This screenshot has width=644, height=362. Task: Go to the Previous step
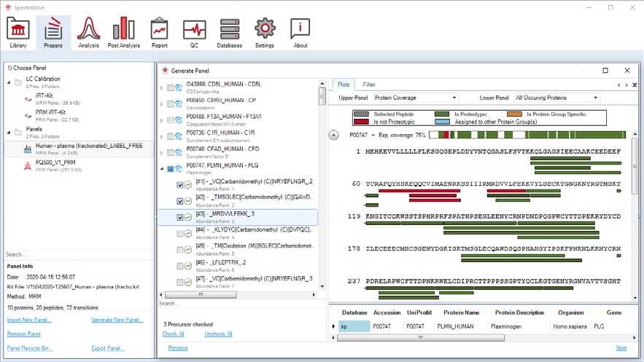pos(178,348)
